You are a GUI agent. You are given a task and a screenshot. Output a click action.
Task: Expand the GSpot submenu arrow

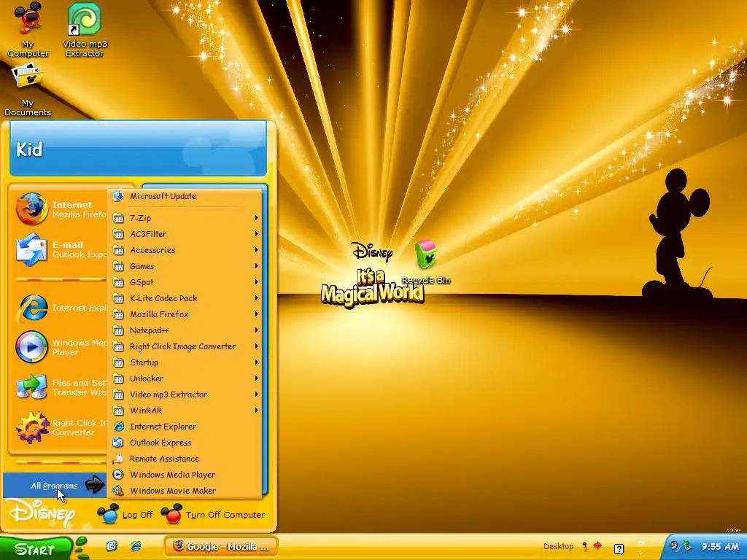coord(256,282)
